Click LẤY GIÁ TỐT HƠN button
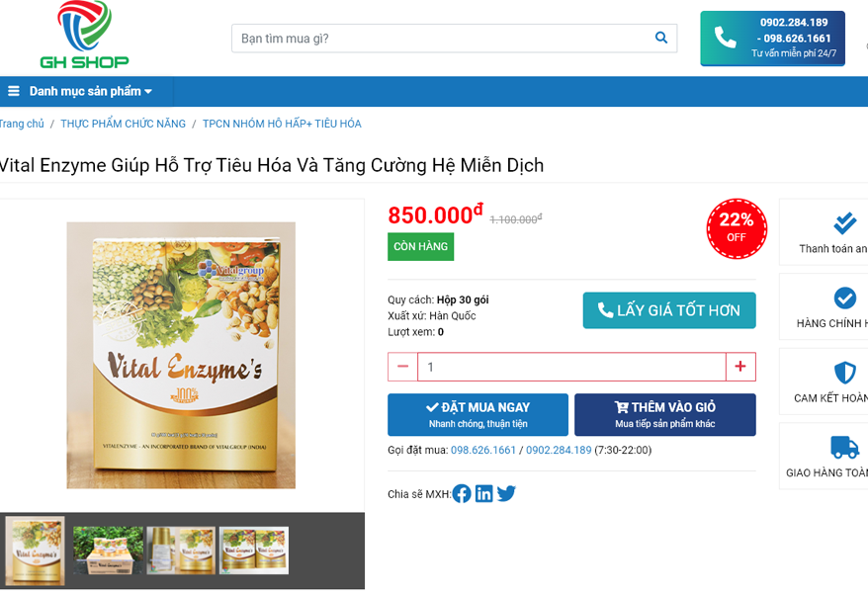 tap(669, 310)
